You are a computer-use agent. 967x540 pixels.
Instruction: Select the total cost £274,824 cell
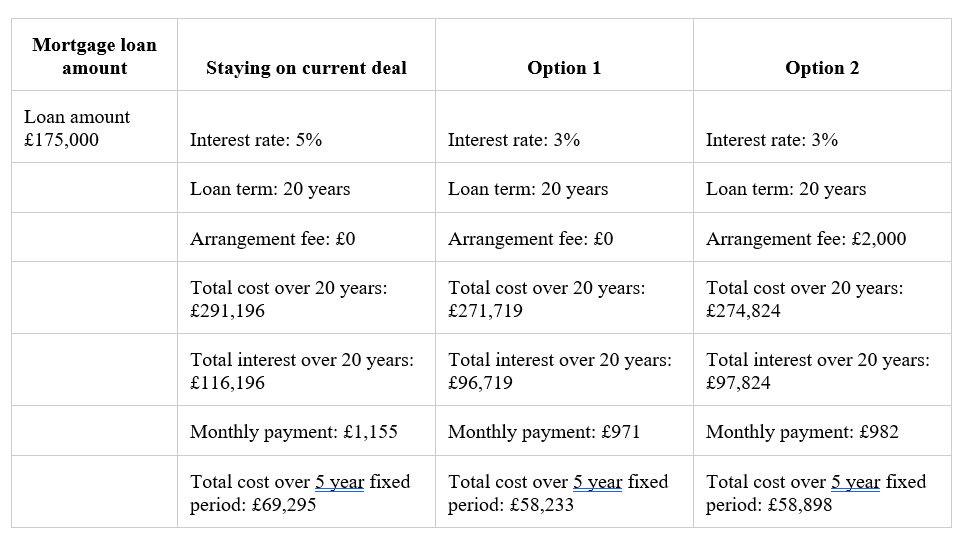coord(822,298)
